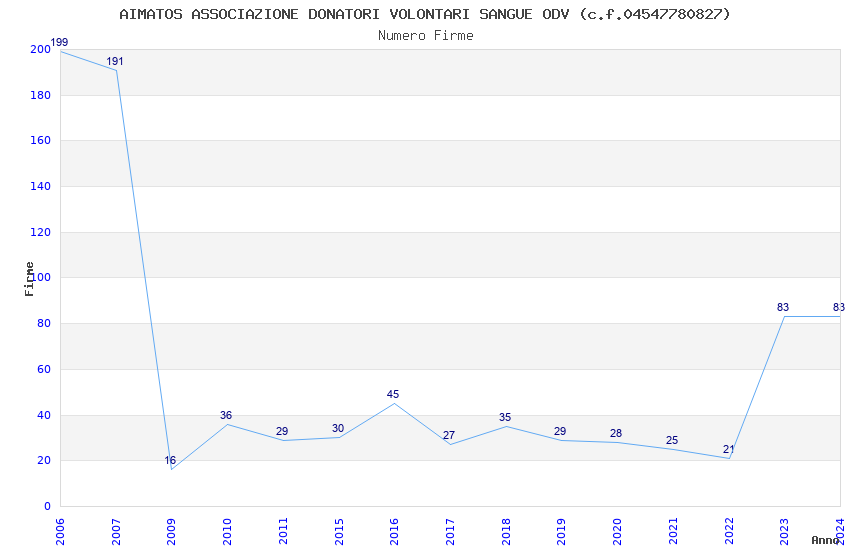Select the data label 28
This screenshot has height=550, width=850.
(616, 433)
